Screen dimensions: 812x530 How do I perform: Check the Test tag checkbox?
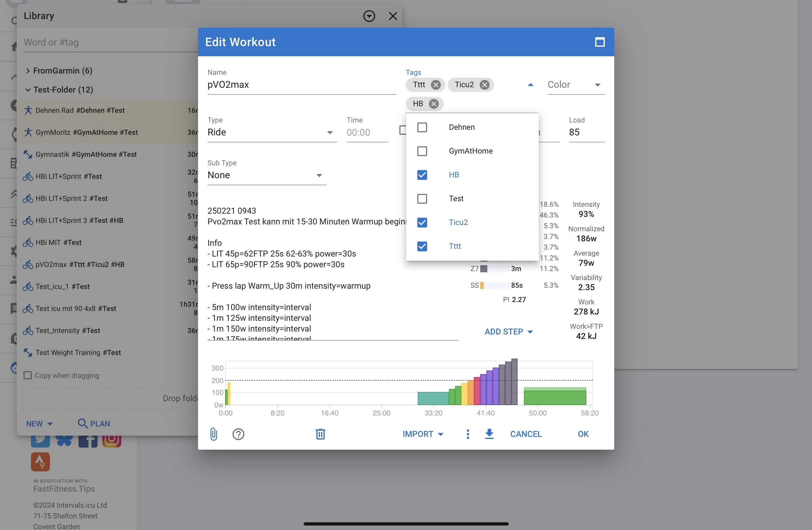tap(422, 199)
